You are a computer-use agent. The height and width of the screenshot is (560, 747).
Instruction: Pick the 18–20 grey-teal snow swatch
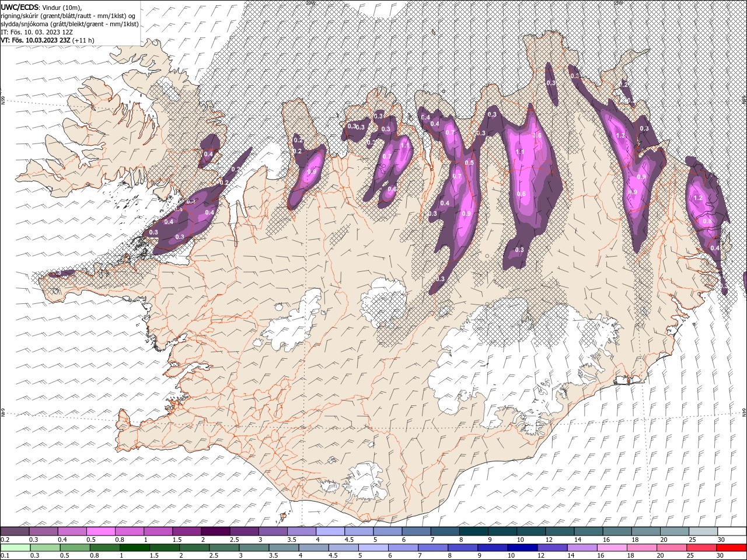pyautogui.click(x=645, y=531)
